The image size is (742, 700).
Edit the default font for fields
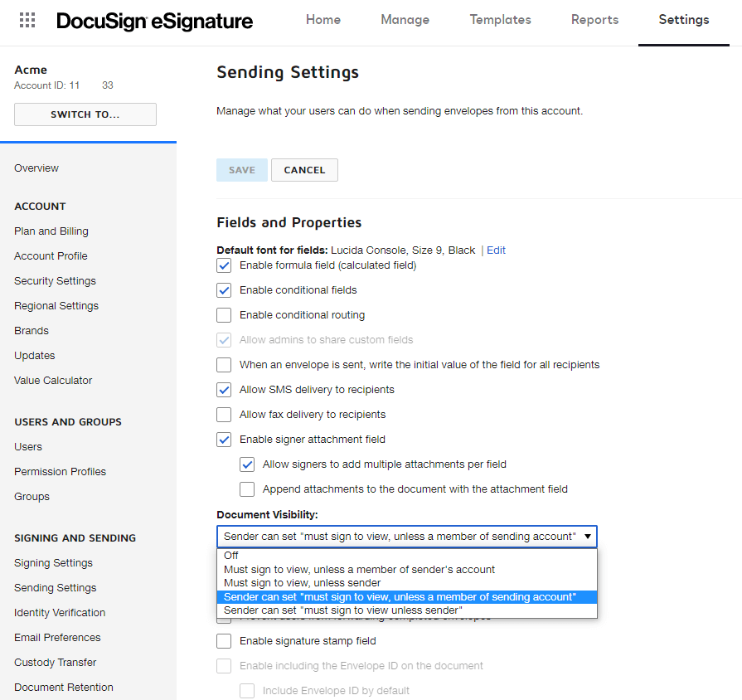(495, 250)
